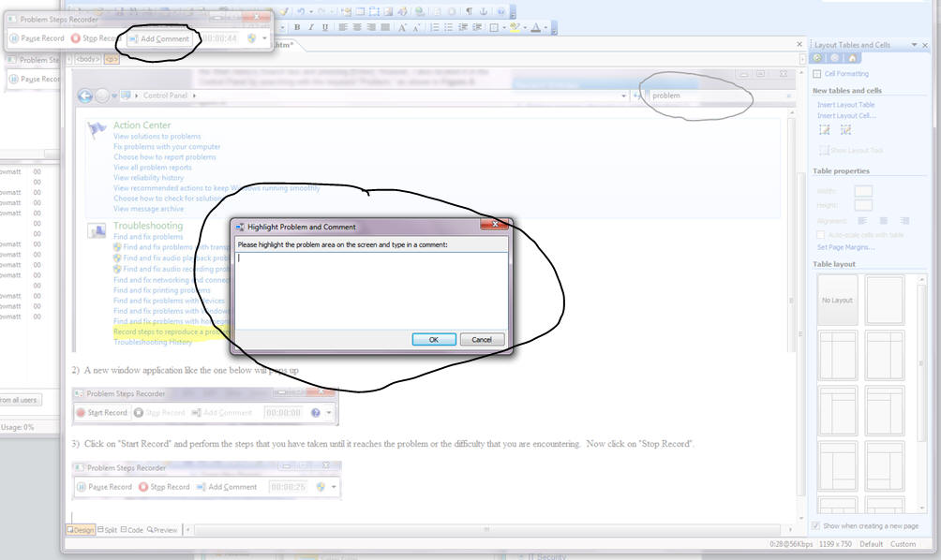Click Cancel in Highlight Problem and Comment dialog
The image size is (941, 560).
click(x=482, y=339)
